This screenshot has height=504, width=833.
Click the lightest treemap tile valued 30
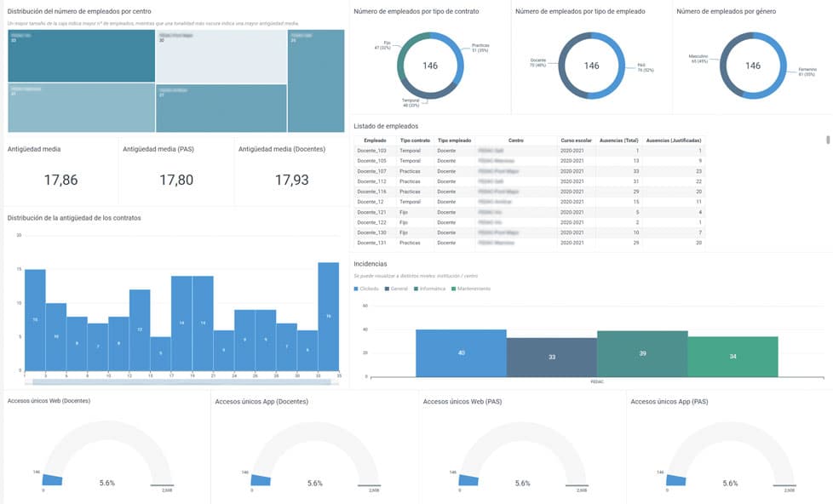[221, 56]
